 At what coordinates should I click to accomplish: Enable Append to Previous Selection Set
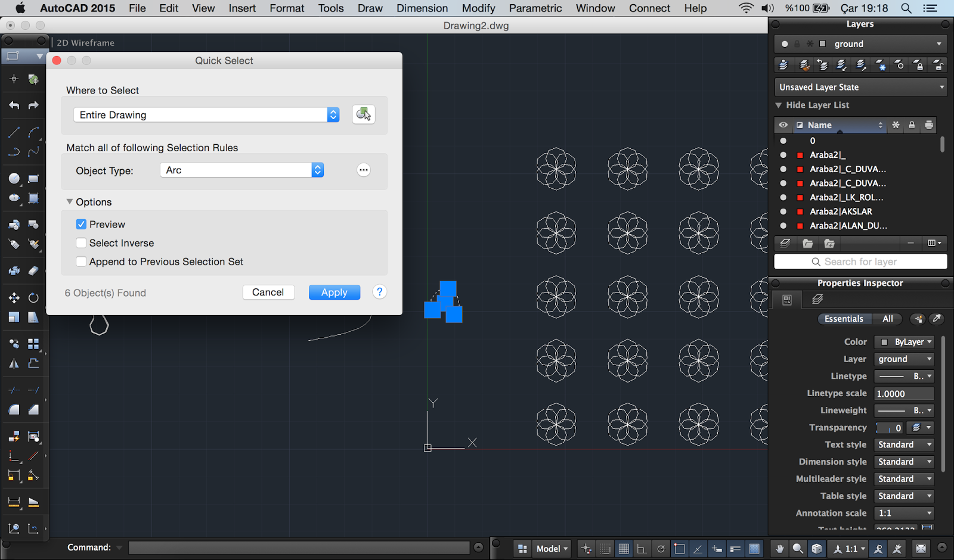(x=81, y=262)
